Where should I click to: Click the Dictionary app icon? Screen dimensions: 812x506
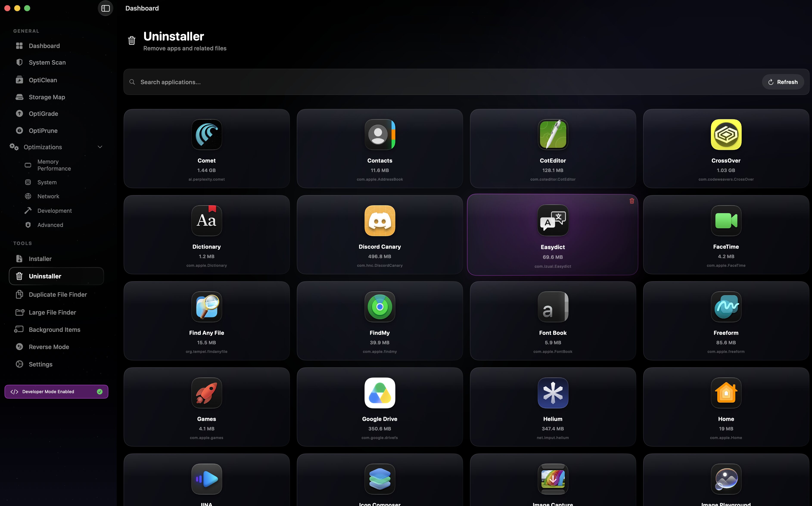pos(207,220)
